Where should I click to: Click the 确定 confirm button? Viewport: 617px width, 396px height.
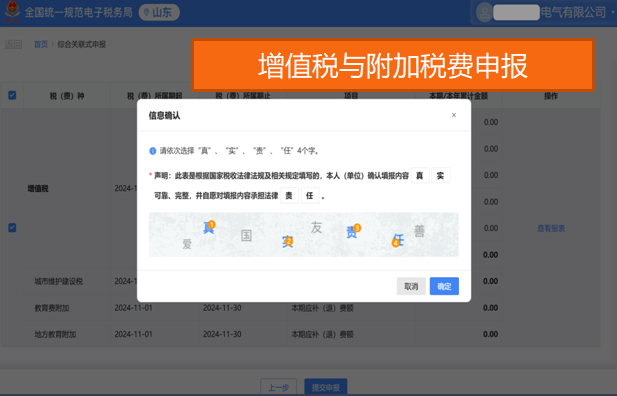(x=444, y=286)
